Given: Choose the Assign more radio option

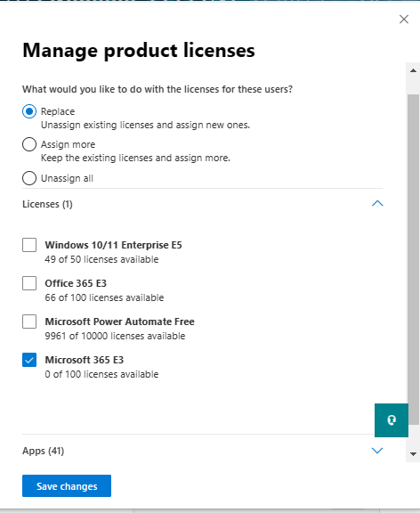Looking at the screenshot, I should tap(29, 144).
